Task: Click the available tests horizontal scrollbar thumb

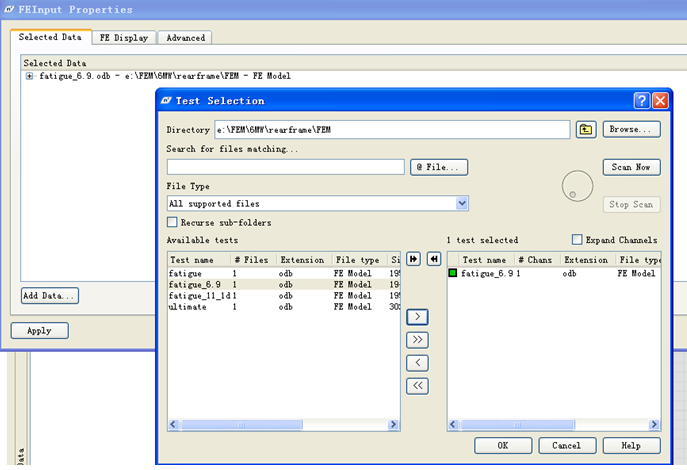Action: coord(241,424)
